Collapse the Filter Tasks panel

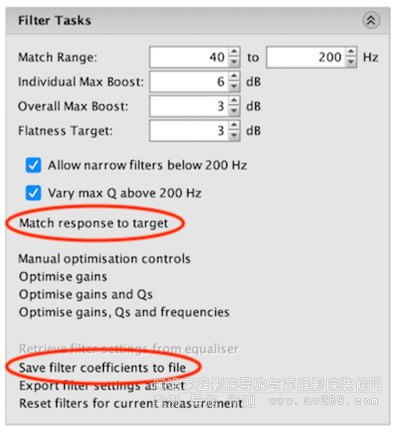point(371,20)
